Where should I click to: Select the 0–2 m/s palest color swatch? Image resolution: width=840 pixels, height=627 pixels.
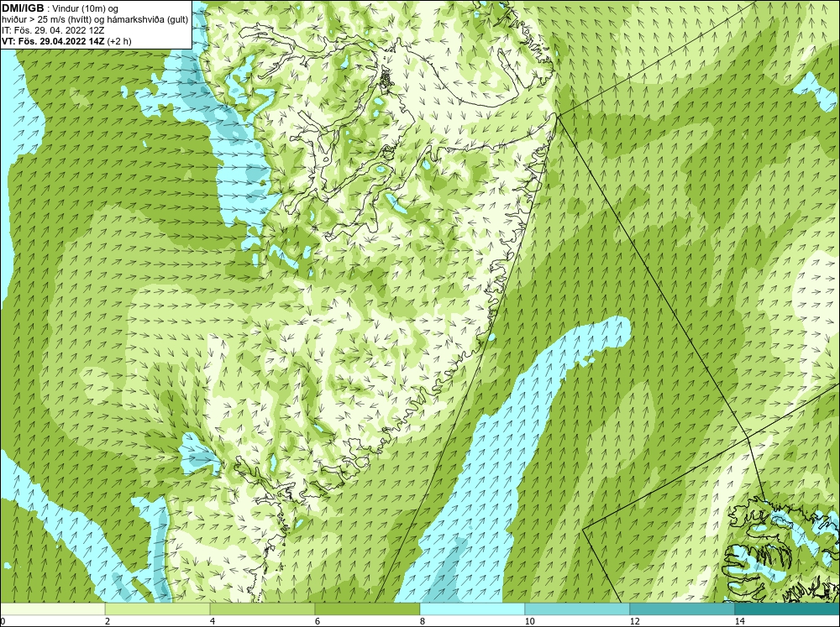(52, 609)
